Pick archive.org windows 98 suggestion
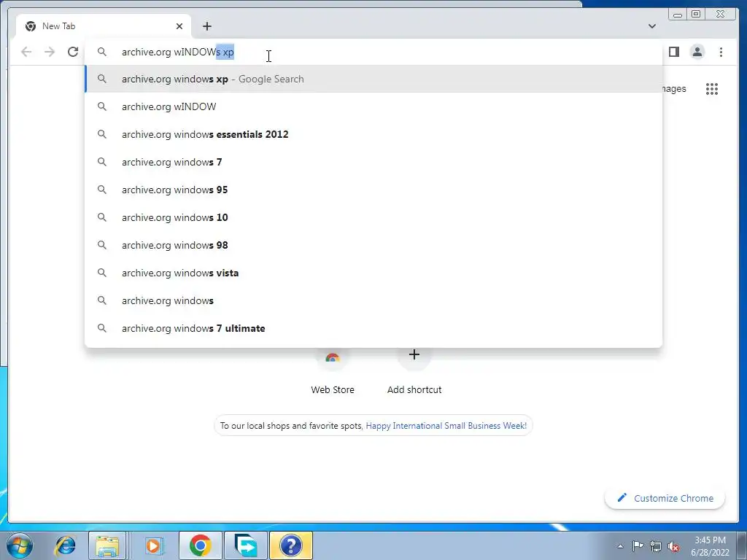This screenshot has height=560, width=747. [x=373, y=245]
